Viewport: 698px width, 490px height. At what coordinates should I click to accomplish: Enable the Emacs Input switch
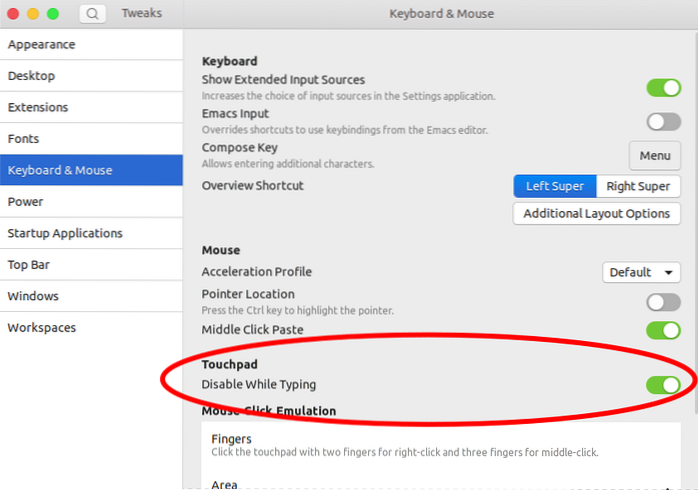663,122
